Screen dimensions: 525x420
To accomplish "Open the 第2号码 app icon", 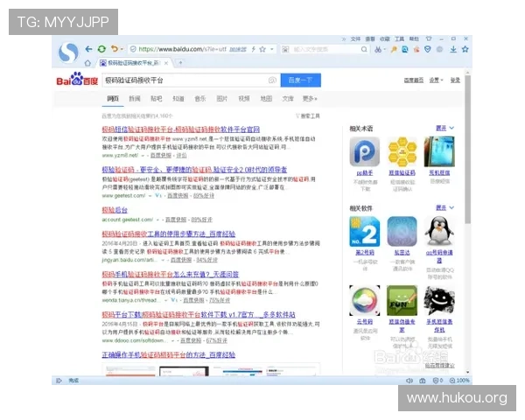I will [363, 232].
